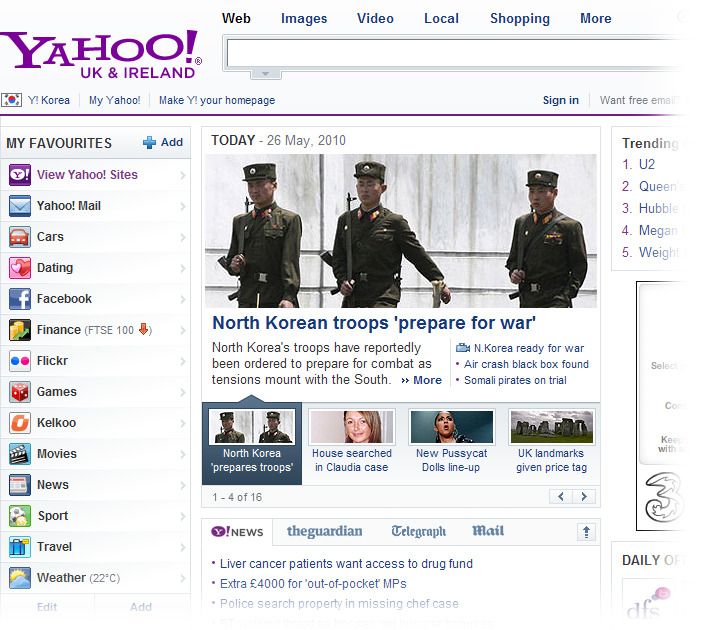Open Extra £4000 for 'out-of-pocket' MPs story

click(x=313, y=584)
